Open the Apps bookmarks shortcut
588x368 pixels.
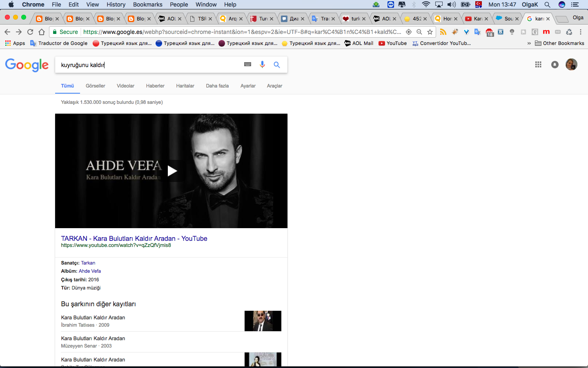click(x=15, y=43)
